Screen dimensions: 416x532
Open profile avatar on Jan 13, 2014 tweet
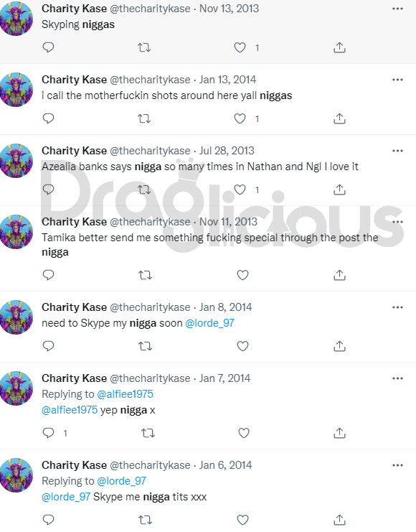16,90
